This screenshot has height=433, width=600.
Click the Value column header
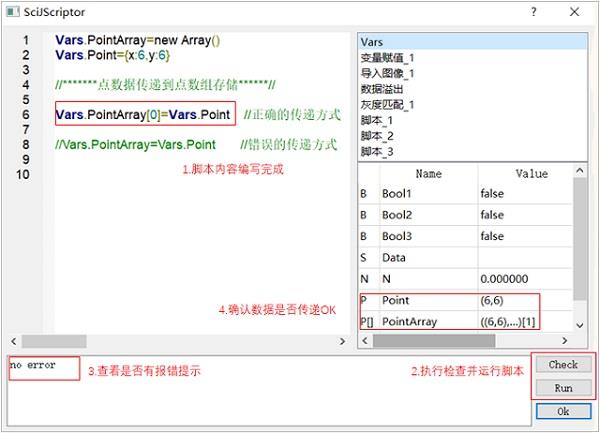point(530,173)
